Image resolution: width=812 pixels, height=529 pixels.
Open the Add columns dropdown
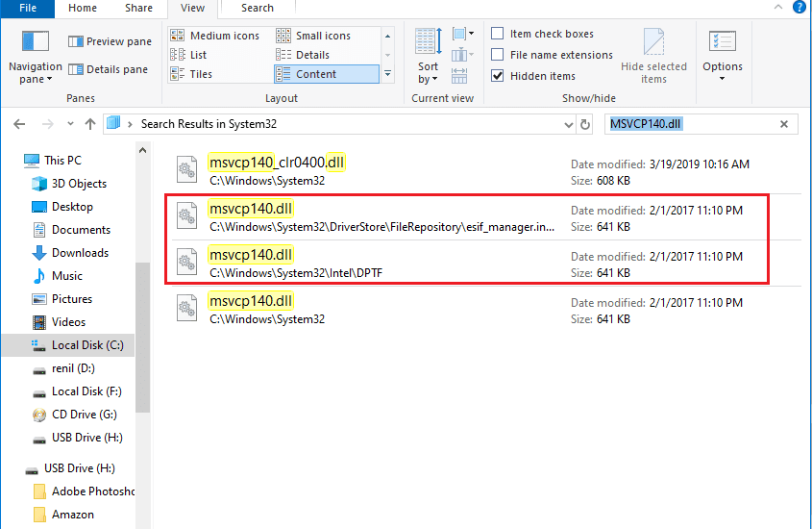(463, 55)
